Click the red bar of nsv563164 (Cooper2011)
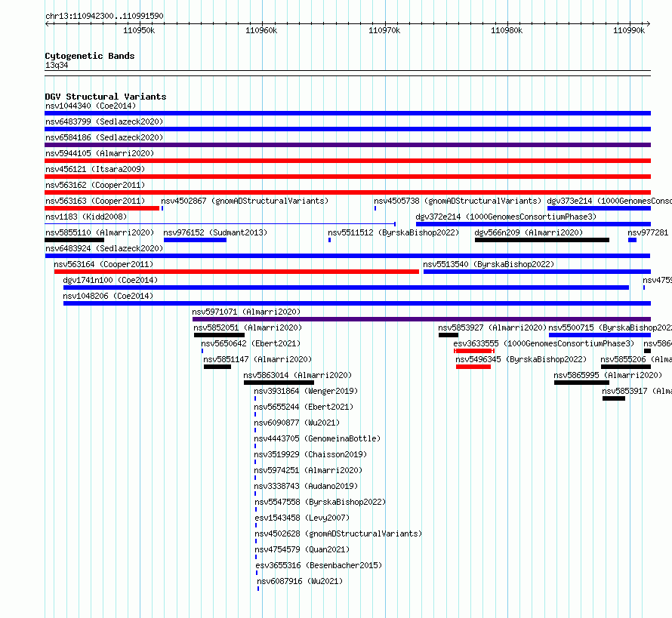 click(x=236, y=272)
